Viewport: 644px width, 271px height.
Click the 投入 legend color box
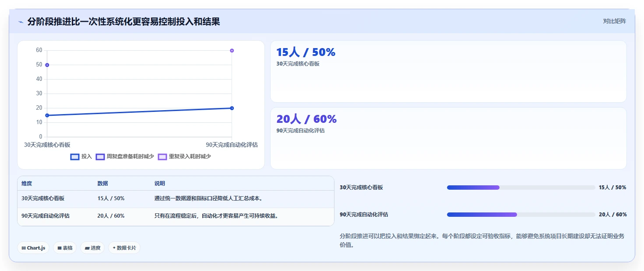click(75, 156)
